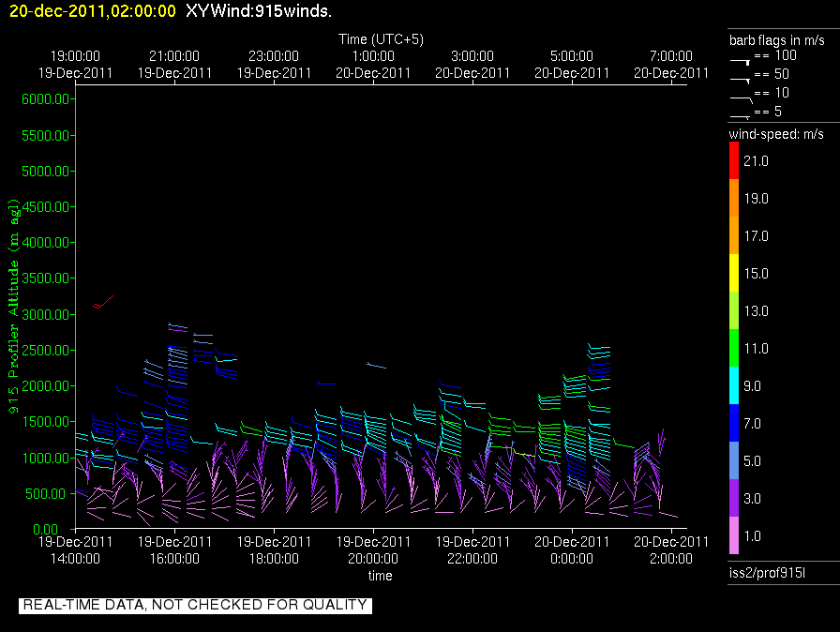
Task: Click the 20-Dec-2011 0:00:00 bottom axis label
Action: [x=572, y=550]
